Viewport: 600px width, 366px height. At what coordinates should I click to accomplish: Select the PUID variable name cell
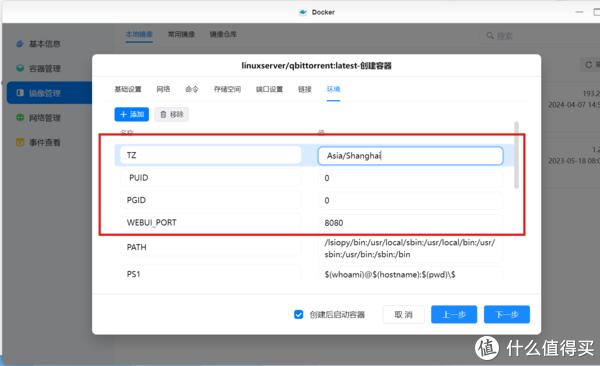pyautogui.click(x=210, y=178)
